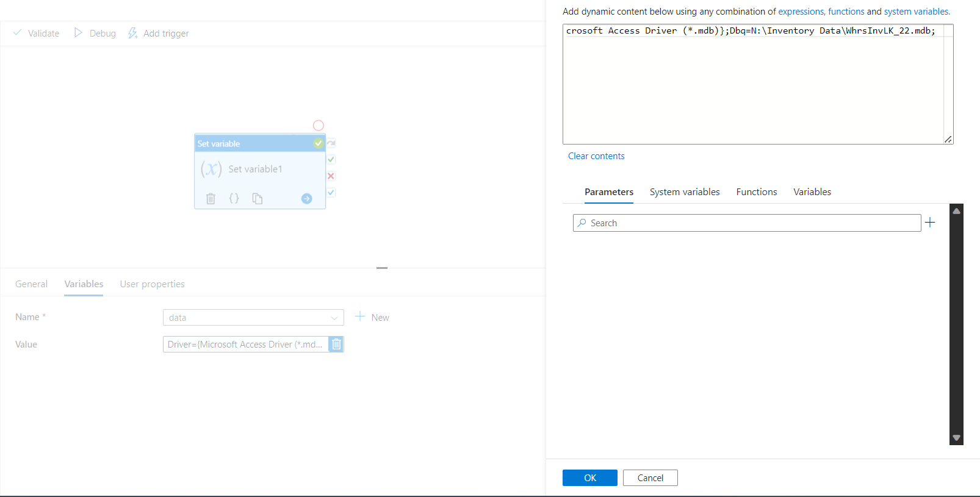
Task: Add new parameter with plus icon
Action: coord(930,223)
